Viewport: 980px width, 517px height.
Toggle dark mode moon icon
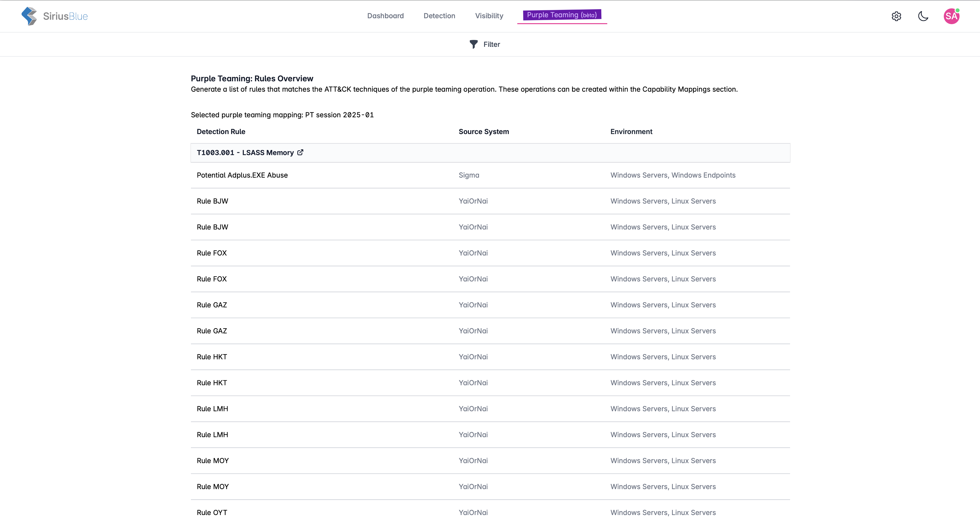click(923, 16)
